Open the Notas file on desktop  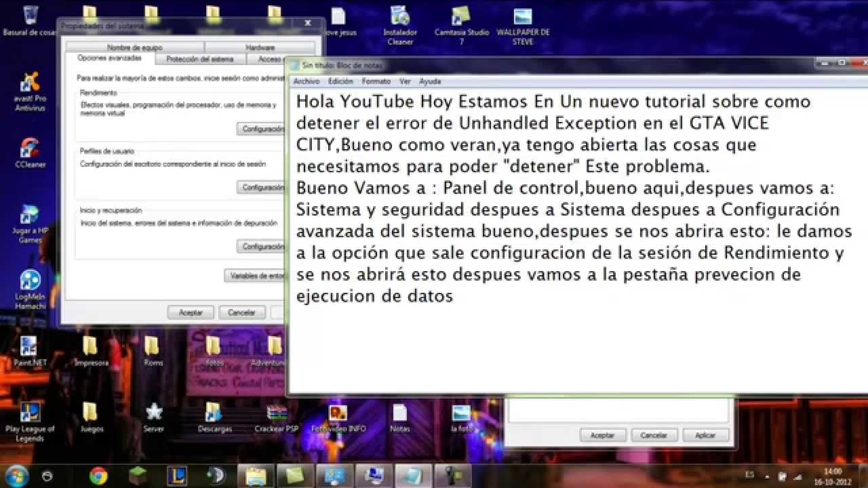pyautogui.click(x=399, y=417)
